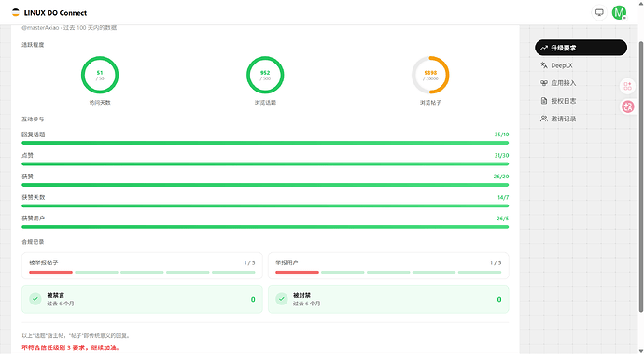Click the 获赞用户 progress bar
The height and width of the screenshot is (354, 644).
pyautogui.click(x=265, y=227)
